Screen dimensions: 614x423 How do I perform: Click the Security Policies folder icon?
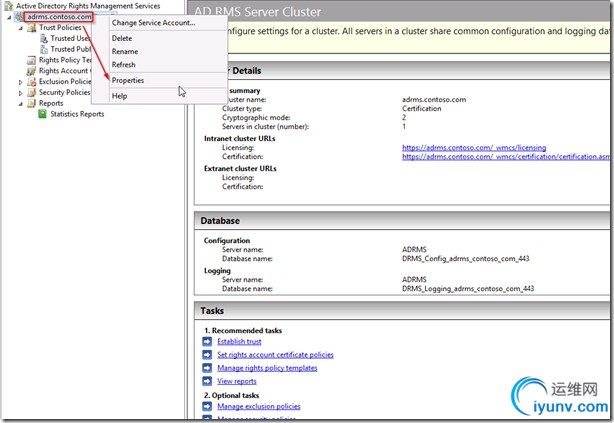(x=31, y=92)
